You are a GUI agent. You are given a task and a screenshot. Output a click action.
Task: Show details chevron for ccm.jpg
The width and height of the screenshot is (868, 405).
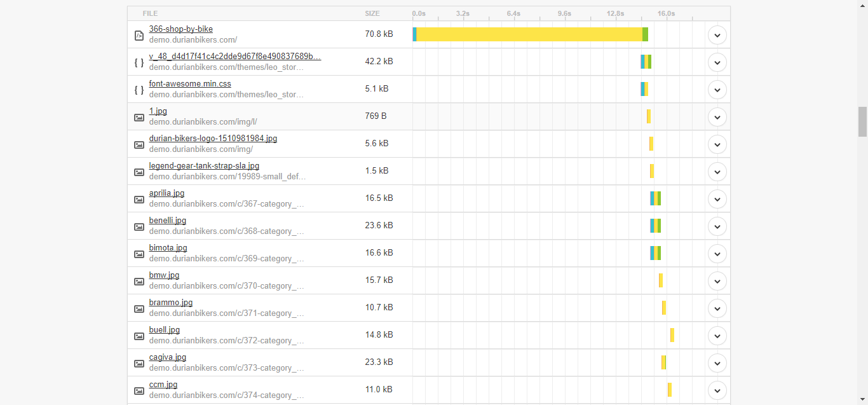[717, 390]
